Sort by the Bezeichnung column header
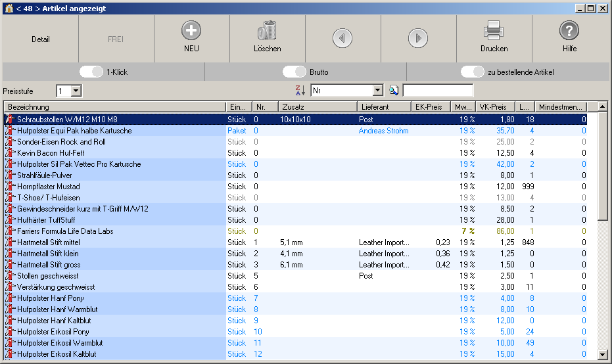The height and width of the screenshot is (364, 612). click(114, 106)
